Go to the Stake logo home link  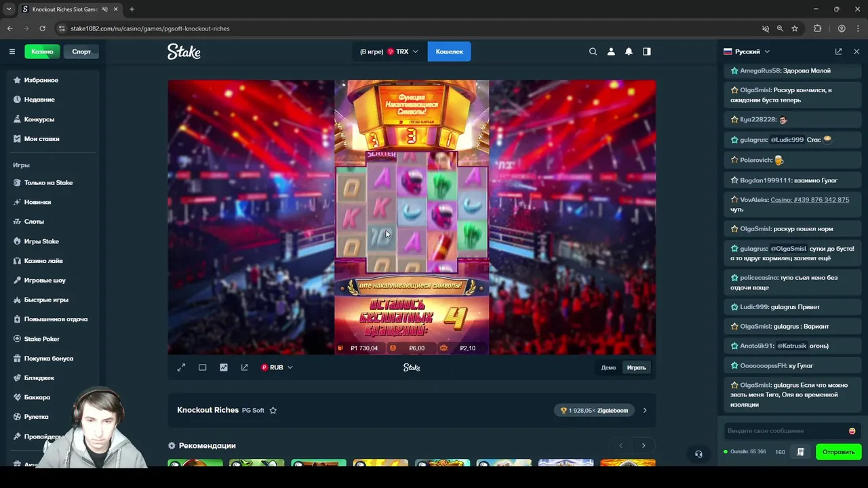pos(184,52)
